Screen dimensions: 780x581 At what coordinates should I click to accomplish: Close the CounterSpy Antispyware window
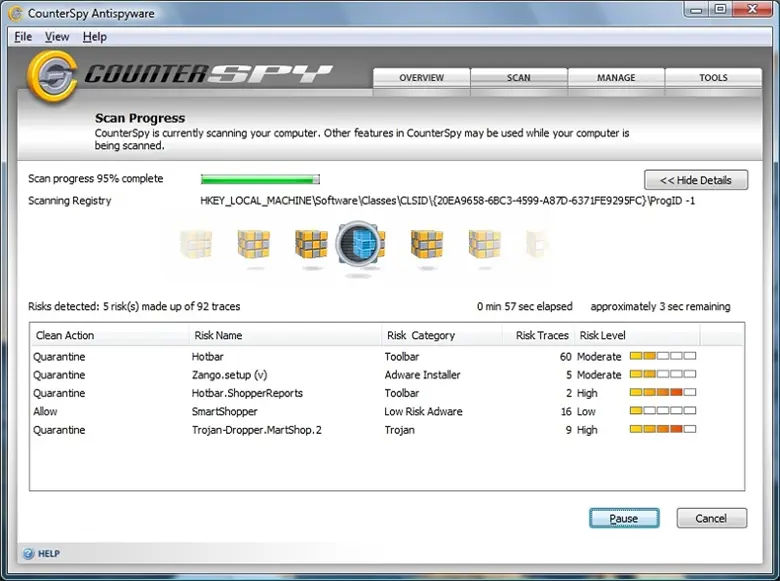[753, 9]
